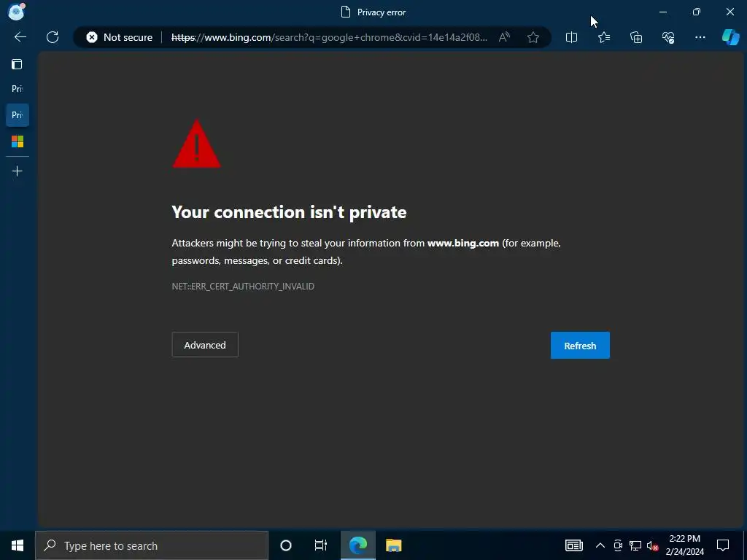Click the red warning triangle icon
The height and width of the screenshot is (560, 747).
[x=196, y=144]
